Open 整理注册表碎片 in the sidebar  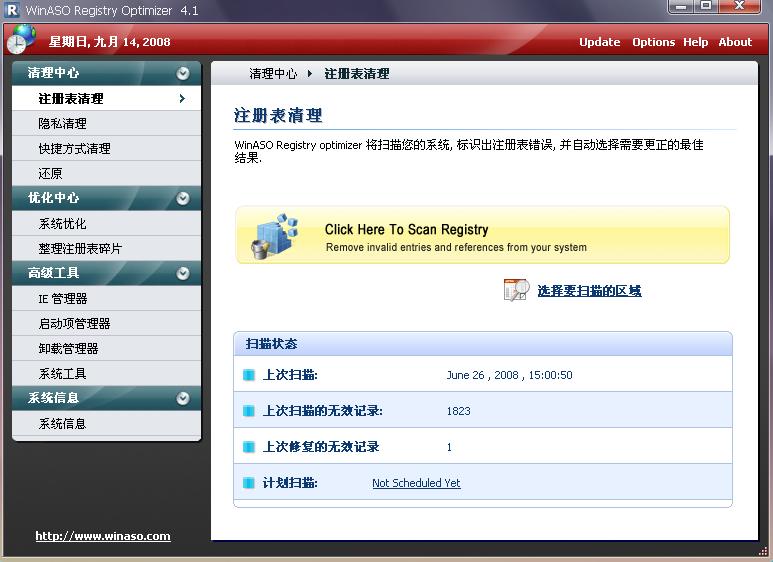[x=106, y=248]
